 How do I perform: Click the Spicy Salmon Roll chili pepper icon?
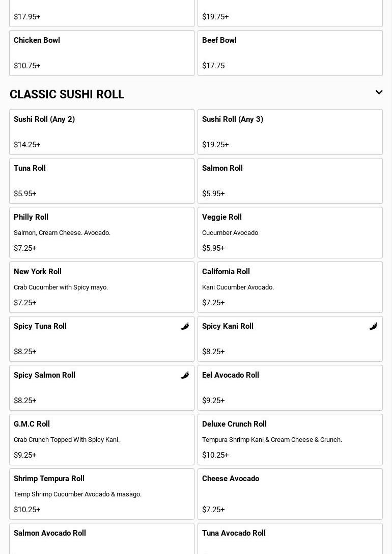(185, 375)
